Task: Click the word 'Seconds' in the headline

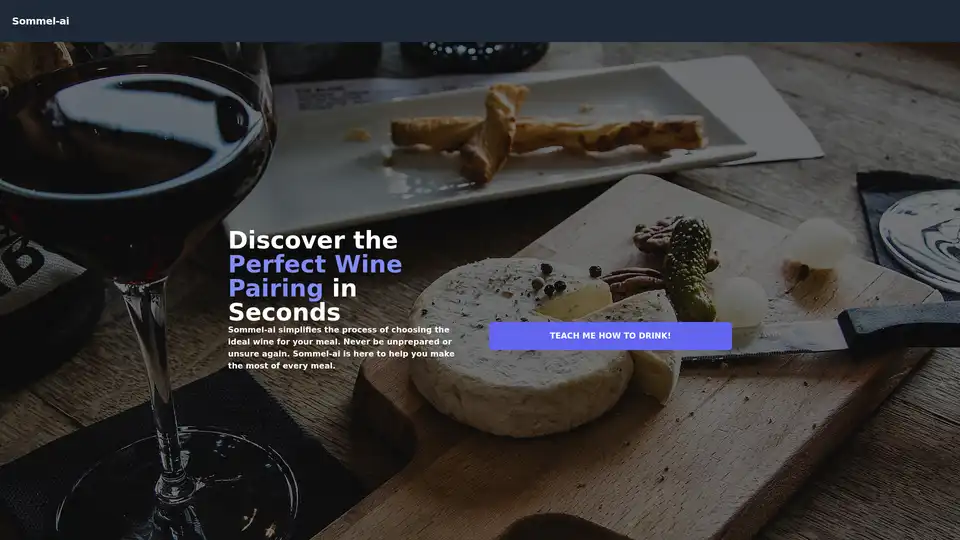Action: [284, 312]
